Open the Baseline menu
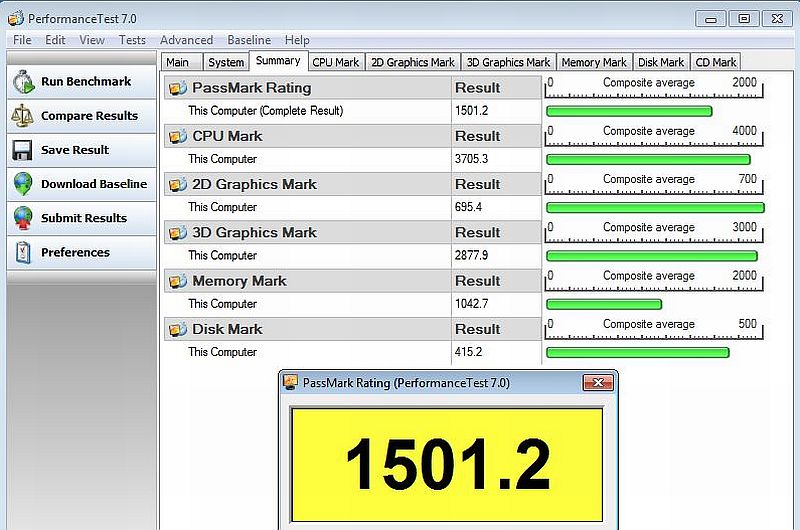Image resolution: width=800 pixels, height=530 pixels. click(x=249, y=40)
